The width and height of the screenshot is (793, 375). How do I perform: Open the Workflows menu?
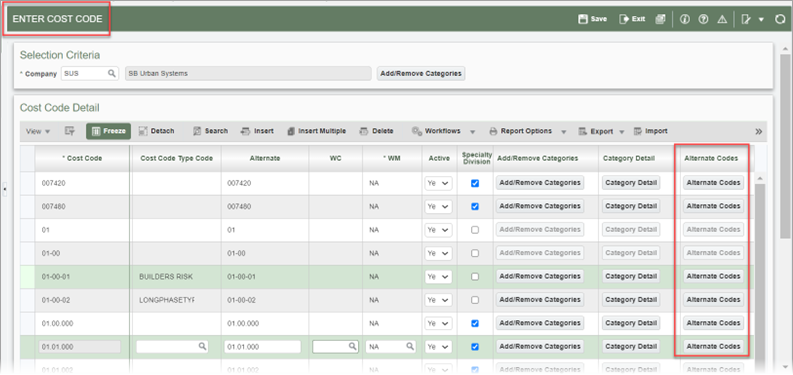point(443,131)
